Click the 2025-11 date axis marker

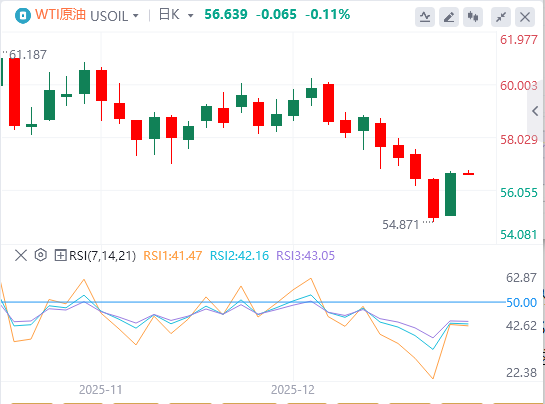[x=101, y=390]
